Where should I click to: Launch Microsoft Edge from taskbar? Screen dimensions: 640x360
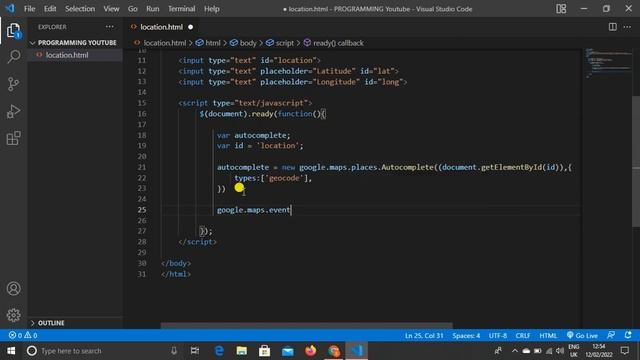(219, 351)
